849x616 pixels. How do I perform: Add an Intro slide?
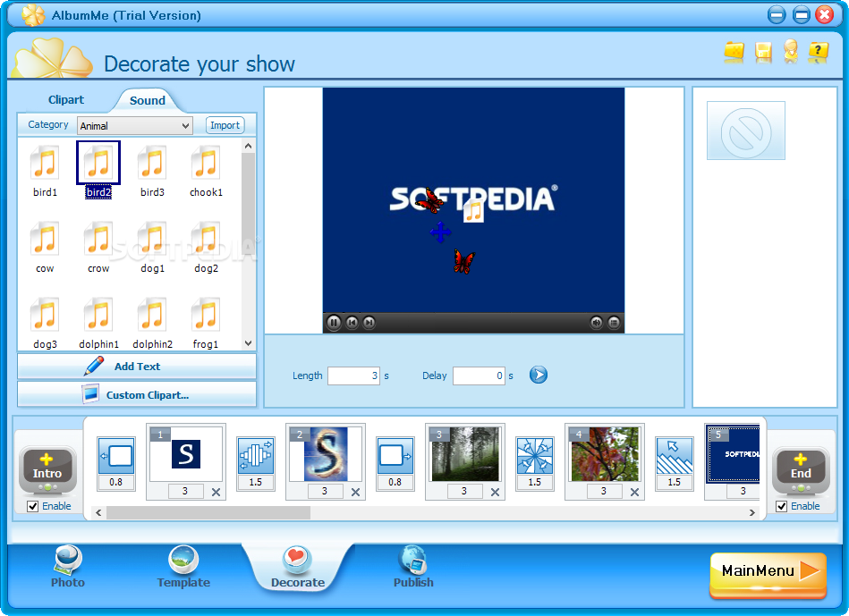point(47,468)
